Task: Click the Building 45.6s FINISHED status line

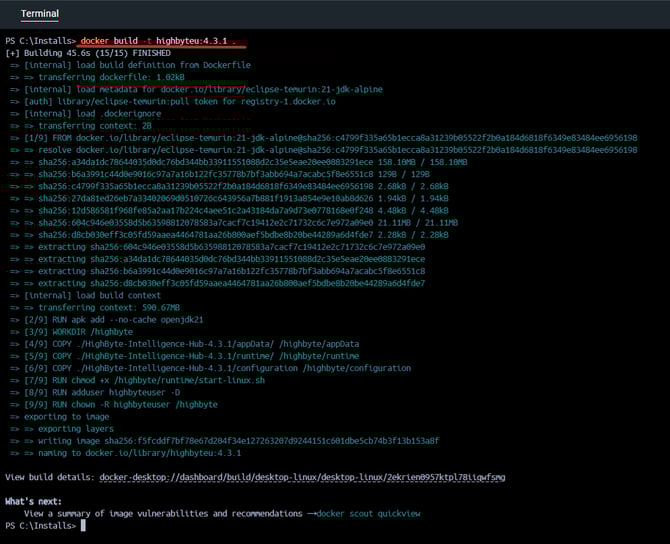Action: pos(89,53)
